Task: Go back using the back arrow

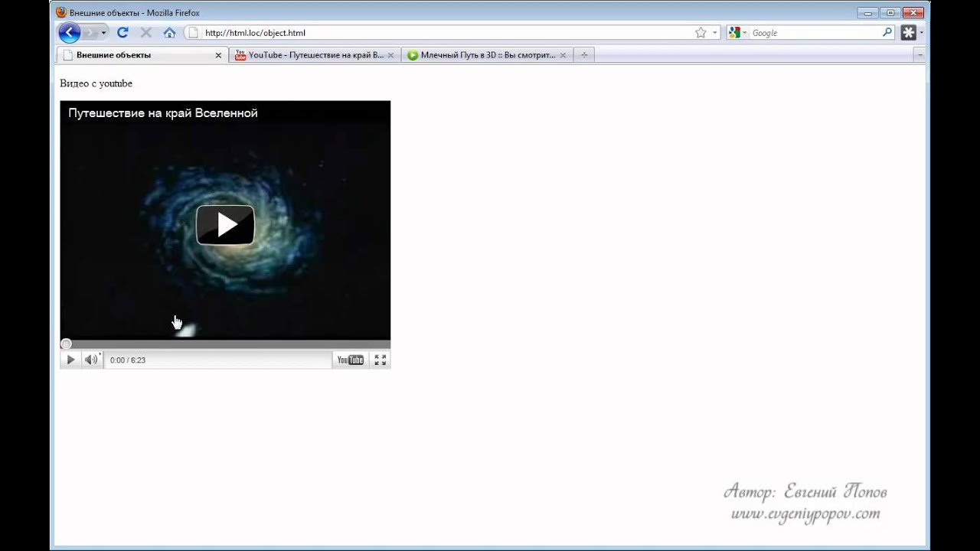Action: click(69, 33)
